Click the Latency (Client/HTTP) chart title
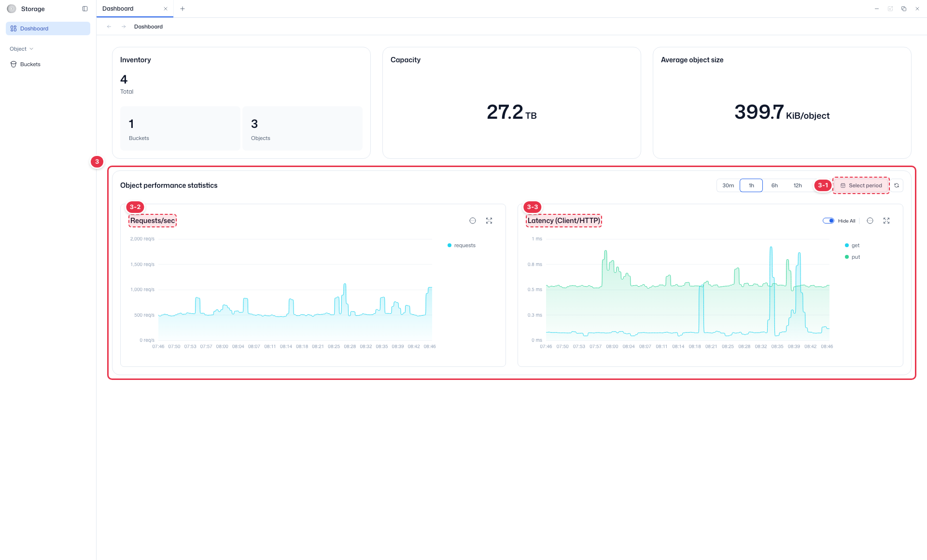The width and height of the screenshot is (927, 560). pyautogui.click(x=564, y=221)
